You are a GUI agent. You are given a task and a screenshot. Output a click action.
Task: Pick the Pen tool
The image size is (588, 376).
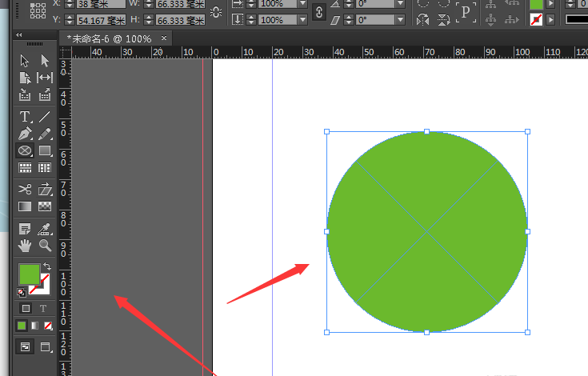[x=25, y=134]
